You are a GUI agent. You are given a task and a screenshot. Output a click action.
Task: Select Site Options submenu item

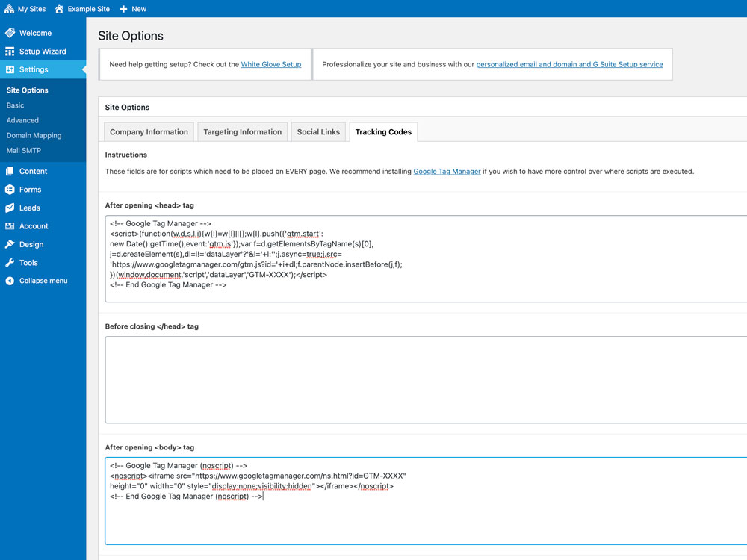pos(27,90)
